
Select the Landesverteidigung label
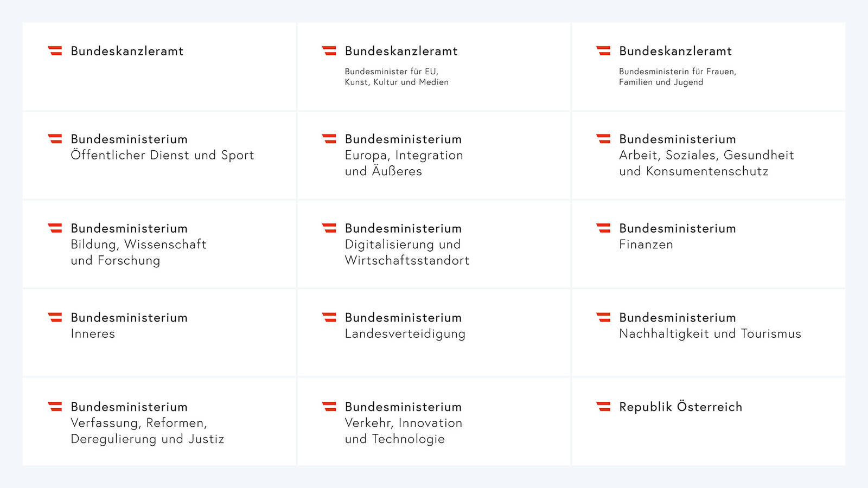(x=405, y=334)
